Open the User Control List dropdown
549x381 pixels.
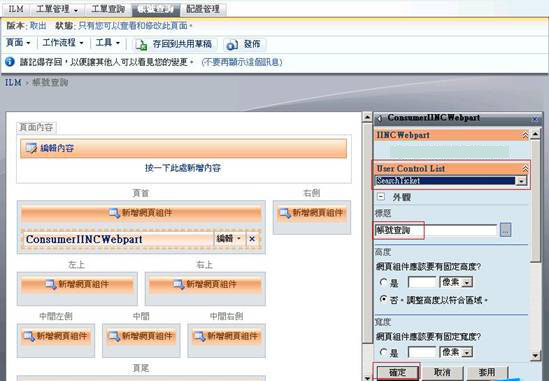pos(521,181)
